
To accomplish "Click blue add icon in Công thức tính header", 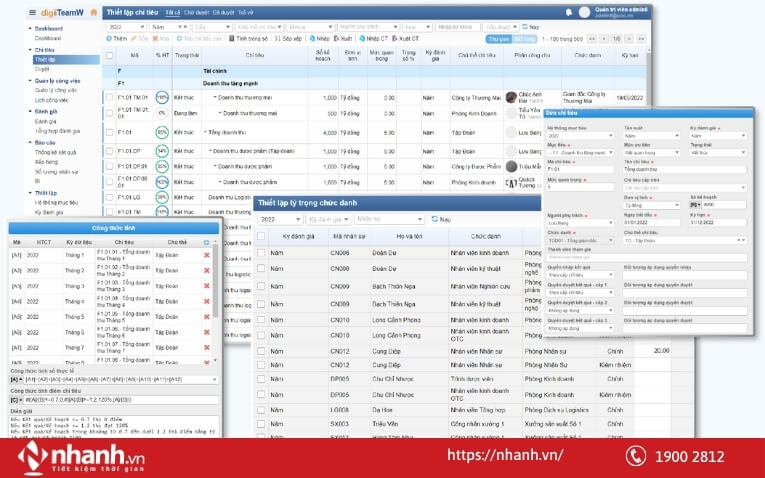I will pyautogui.click(x=206, y=242).
